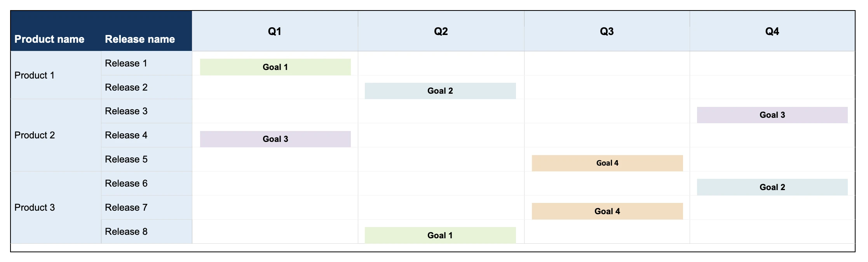This screenshot has height=262, width=868.
Task: Click the Goal 2 bar in Release 6 row
Action: [x=772, y=187]
